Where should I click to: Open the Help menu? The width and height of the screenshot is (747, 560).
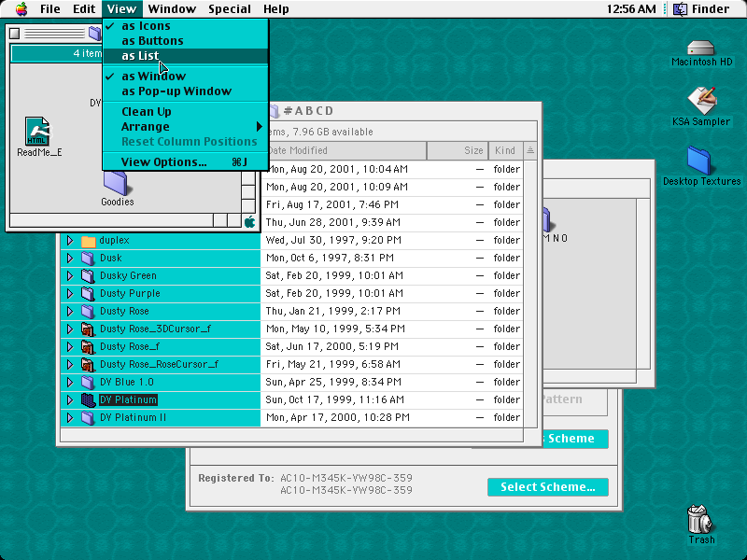pos(275,9)
